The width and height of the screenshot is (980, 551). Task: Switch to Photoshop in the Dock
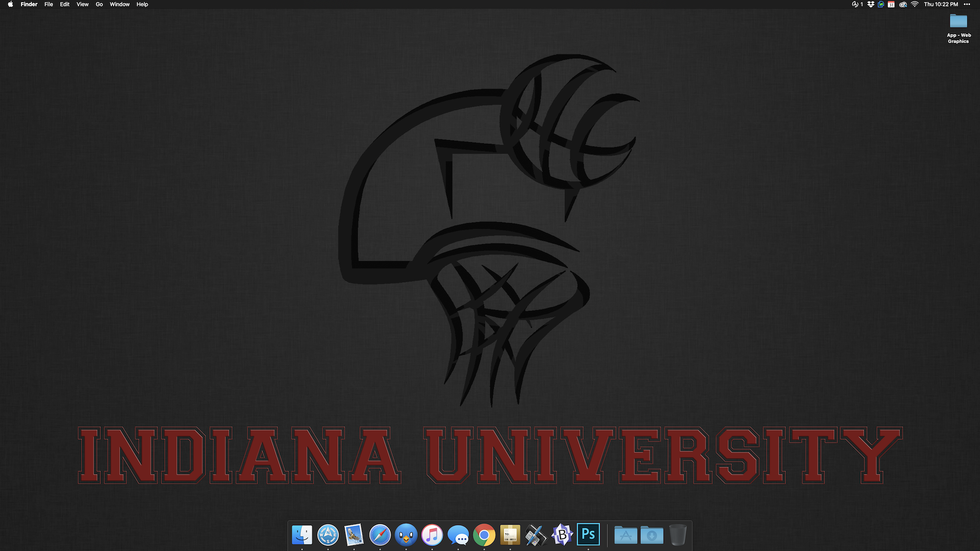coord(588,534)
